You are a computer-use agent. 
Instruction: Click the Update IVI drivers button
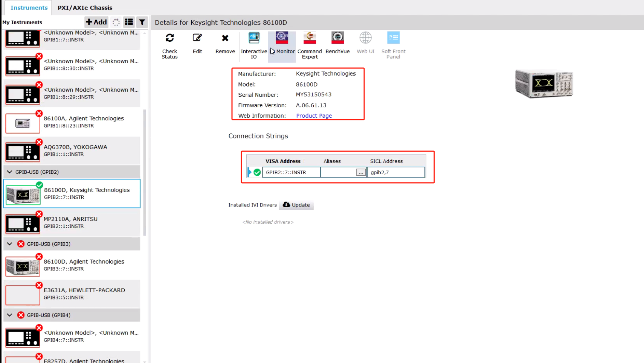[x=296, y=205]
